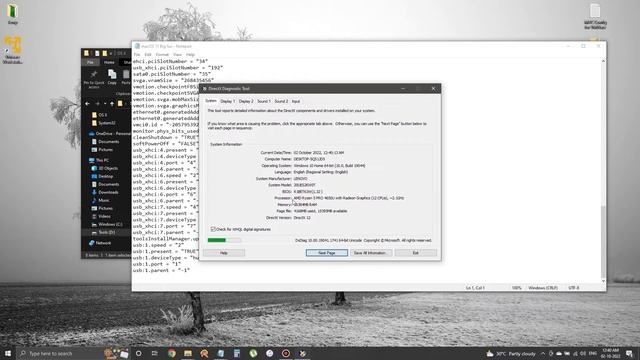Image resolution: width=640 pixels, height=360 pixels.
Task: Select Windows (C:) drive in Explorer
Action: coord(107,224)
